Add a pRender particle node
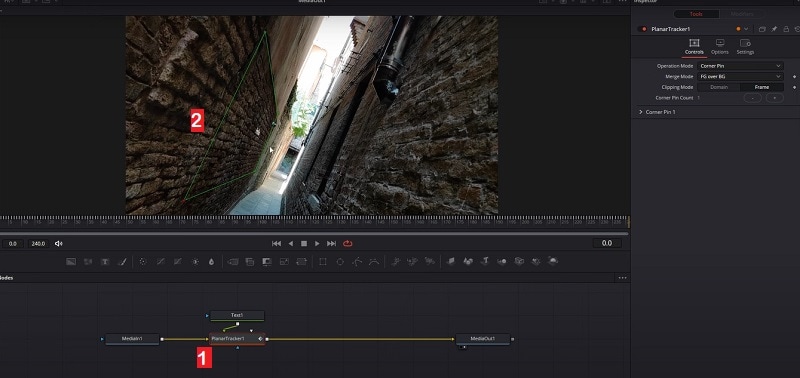 pos(430,261)
